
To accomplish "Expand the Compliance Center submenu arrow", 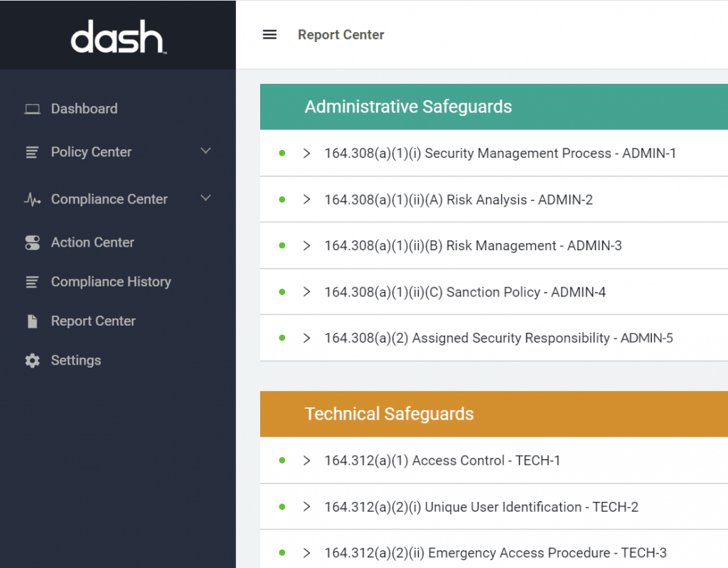I will pyautogui.click(x=206, y=198).
